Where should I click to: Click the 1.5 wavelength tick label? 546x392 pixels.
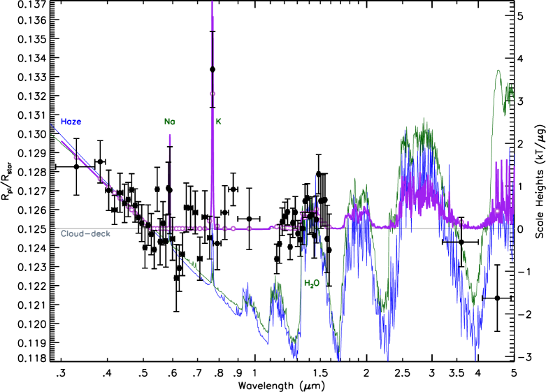[320, 373]
